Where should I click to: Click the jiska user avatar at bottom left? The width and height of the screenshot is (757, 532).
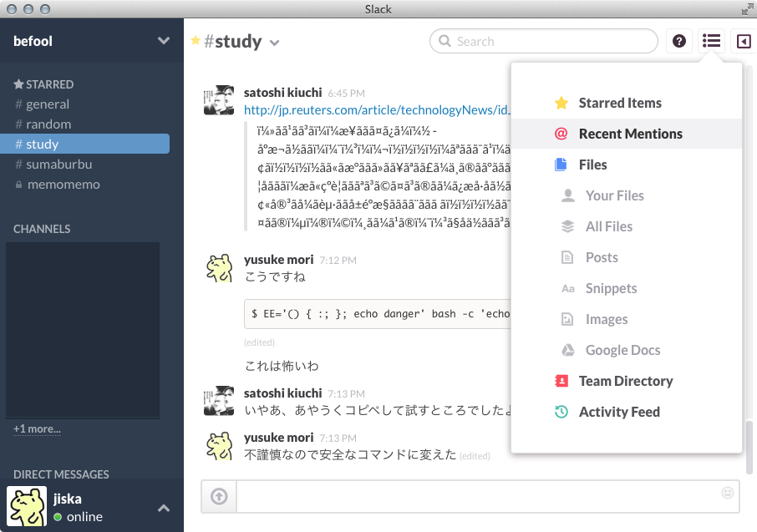tap(27, 506)
